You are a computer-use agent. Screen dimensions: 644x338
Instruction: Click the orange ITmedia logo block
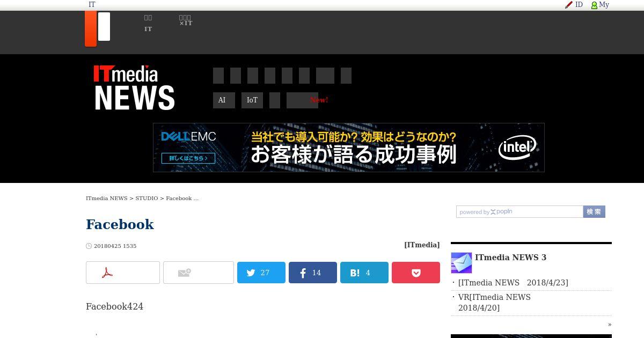click(91, 29)
